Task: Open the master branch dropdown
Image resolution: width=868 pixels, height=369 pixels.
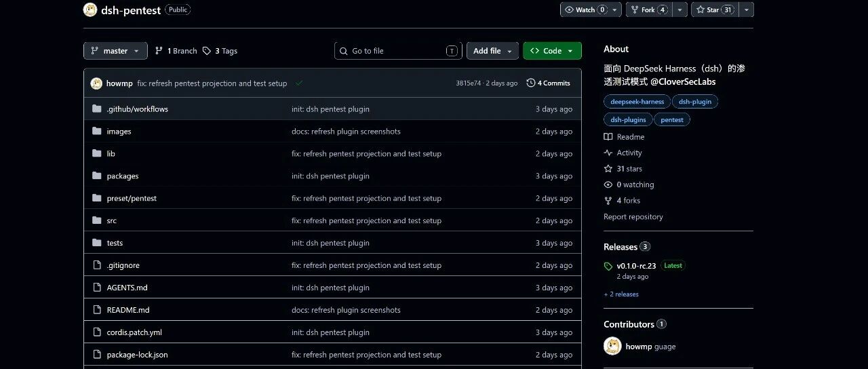Action: tap(115, 51)
